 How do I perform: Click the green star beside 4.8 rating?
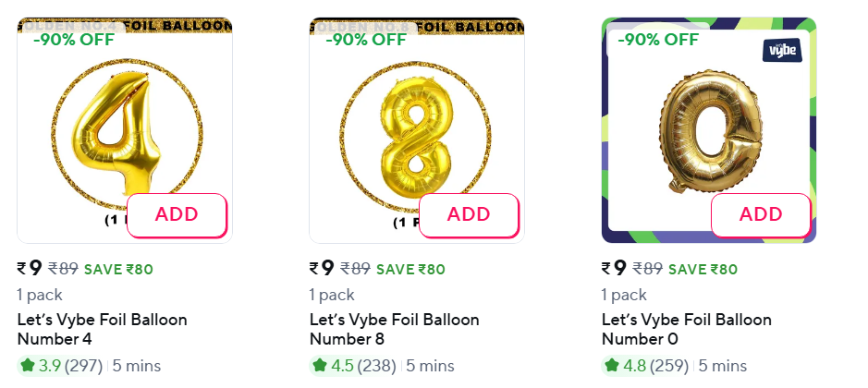coord(612,366)
